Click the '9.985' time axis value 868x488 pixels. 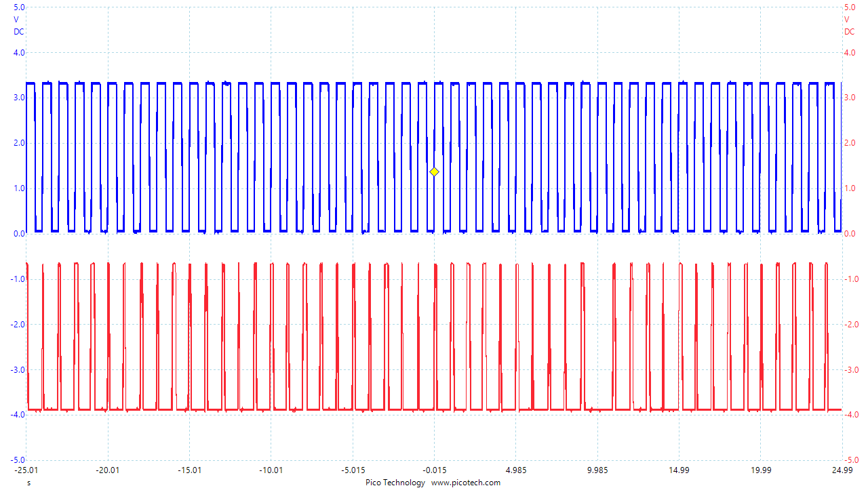597,470
